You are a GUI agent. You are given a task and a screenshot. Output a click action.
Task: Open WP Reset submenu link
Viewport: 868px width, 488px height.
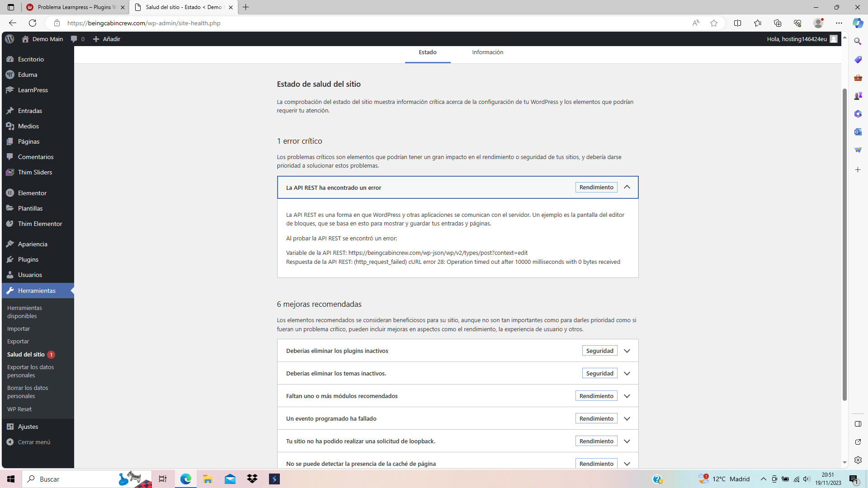coord(19,409)
